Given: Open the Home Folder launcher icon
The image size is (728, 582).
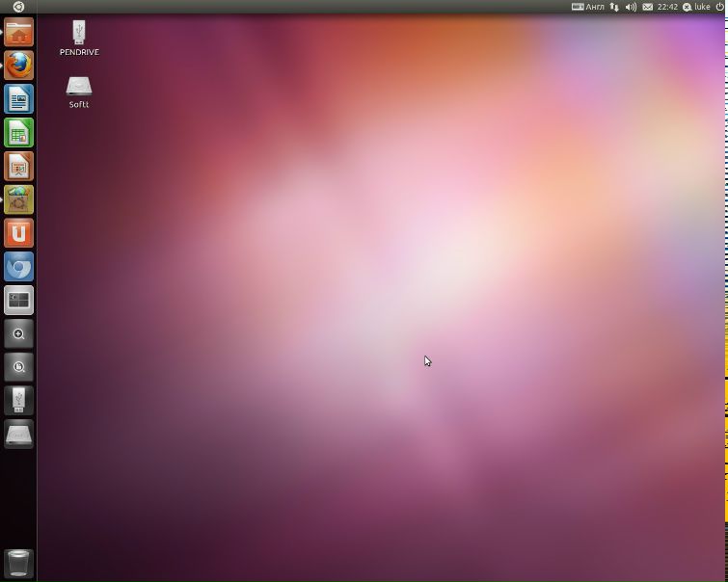Looking at the screenshot, I should click(x=18, y=33).
